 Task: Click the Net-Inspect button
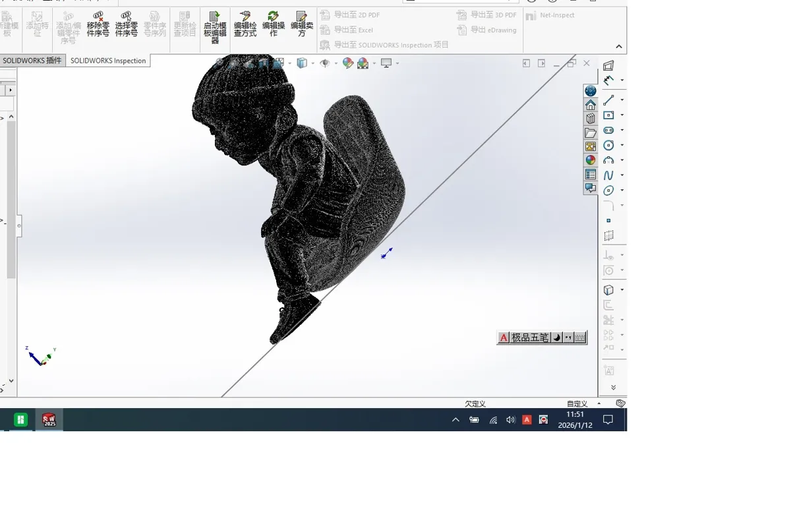point(550,15)
